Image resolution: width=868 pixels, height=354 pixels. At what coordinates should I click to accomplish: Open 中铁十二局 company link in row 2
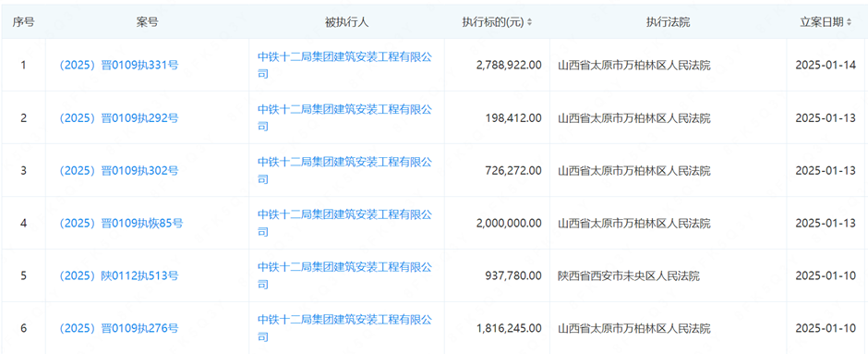[344, 118]
